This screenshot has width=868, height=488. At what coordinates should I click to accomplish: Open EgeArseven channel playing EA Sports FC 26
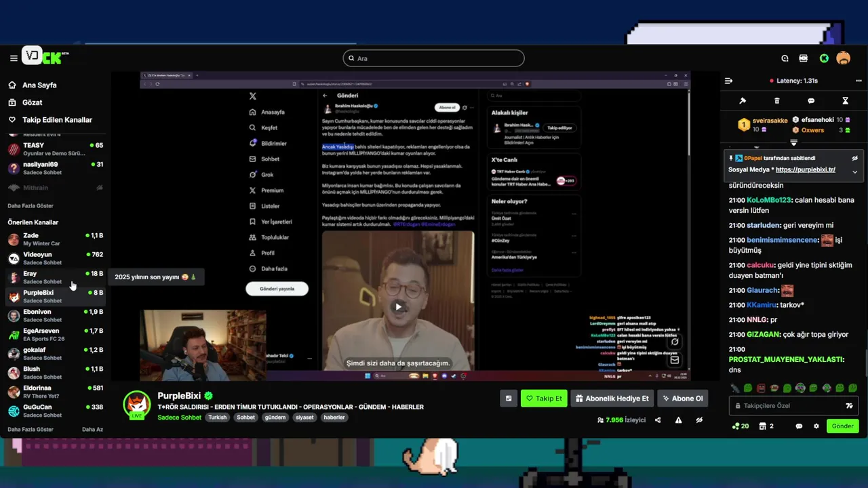56,334
